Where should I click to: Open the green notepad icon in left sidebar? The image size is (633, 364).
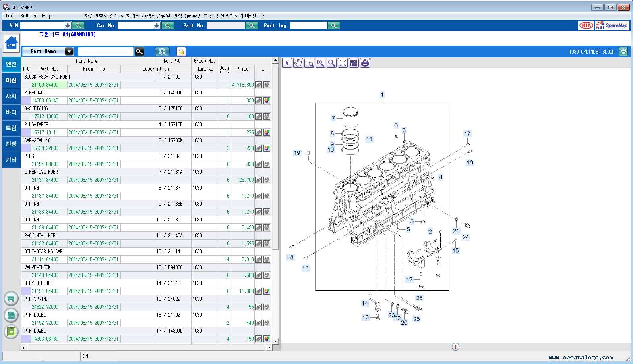click(11, 332)
